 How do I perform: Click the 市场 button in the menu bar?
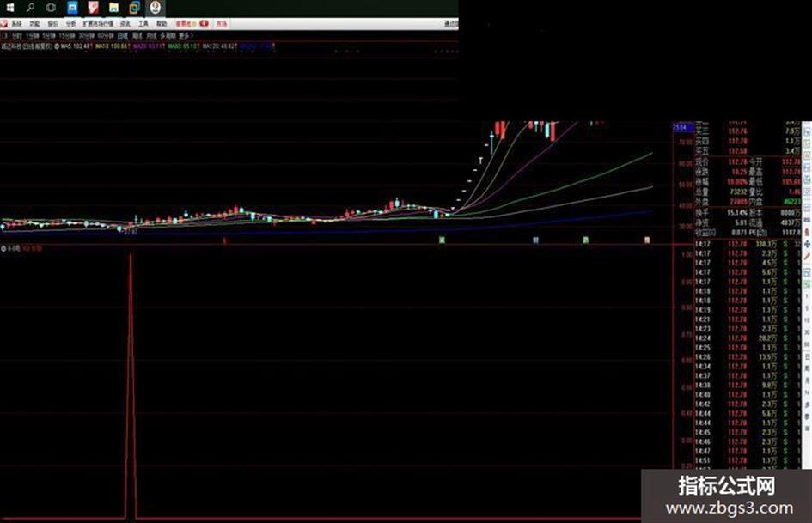coord(222,24)
